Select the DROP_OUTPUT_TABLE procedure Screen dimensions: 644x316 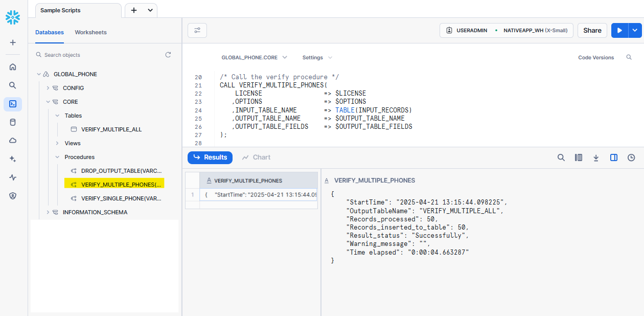[x=121, y=171]
